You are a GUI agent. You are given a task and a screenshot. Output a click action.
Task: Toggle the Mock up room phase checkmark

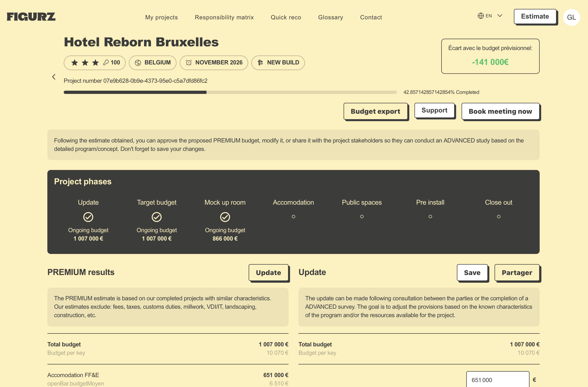[x=225, y=217]
